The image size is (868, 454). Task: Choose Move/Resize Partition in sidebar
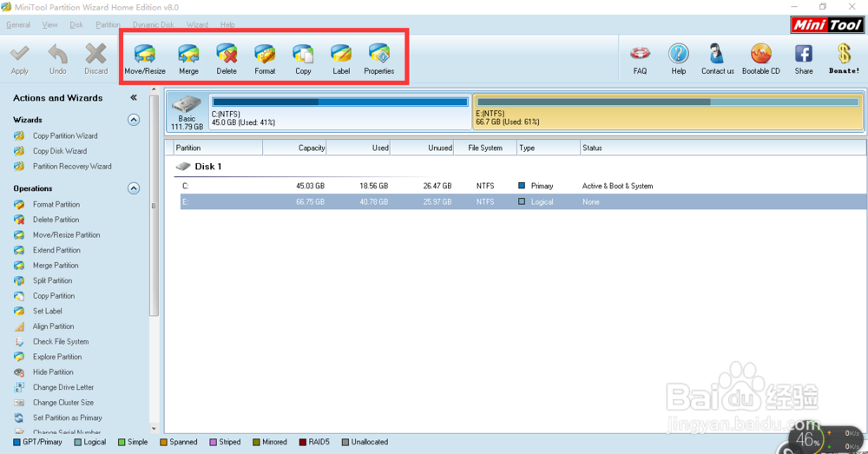pyautogui.click(x=67, y=234)
